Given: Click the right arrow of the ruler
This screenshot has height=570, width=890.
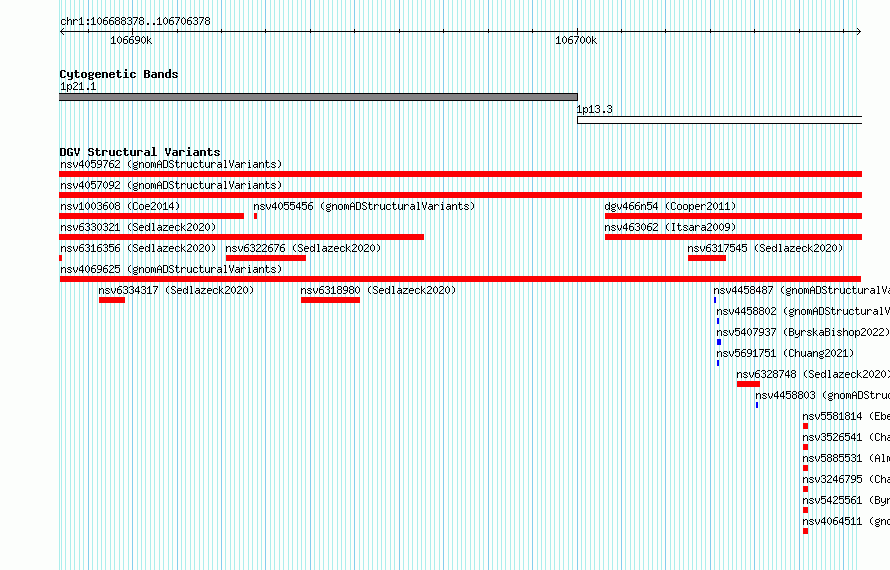Looking at the screenshot, I should (859, 32).
